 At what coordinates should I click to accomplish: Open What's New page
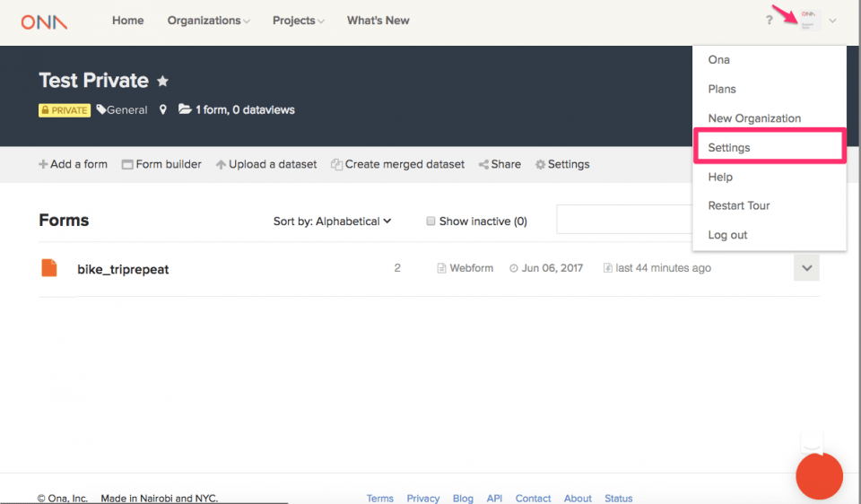378,21
